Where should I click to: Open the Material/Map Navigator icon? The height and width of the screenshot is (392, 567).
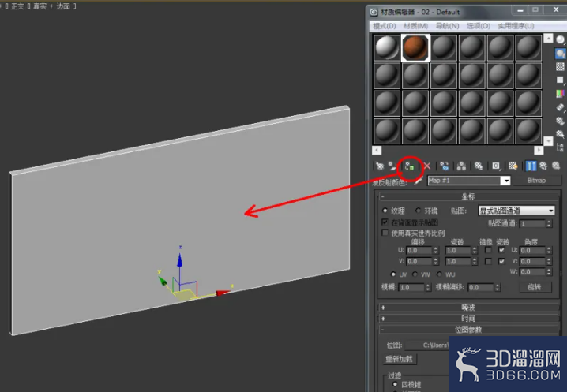(x=560, y=147)
